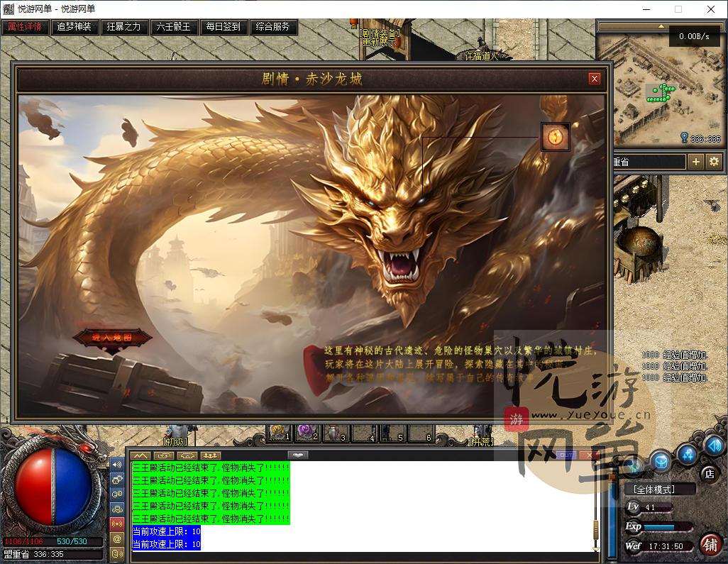Select quick slot 4

pos(363,433)
